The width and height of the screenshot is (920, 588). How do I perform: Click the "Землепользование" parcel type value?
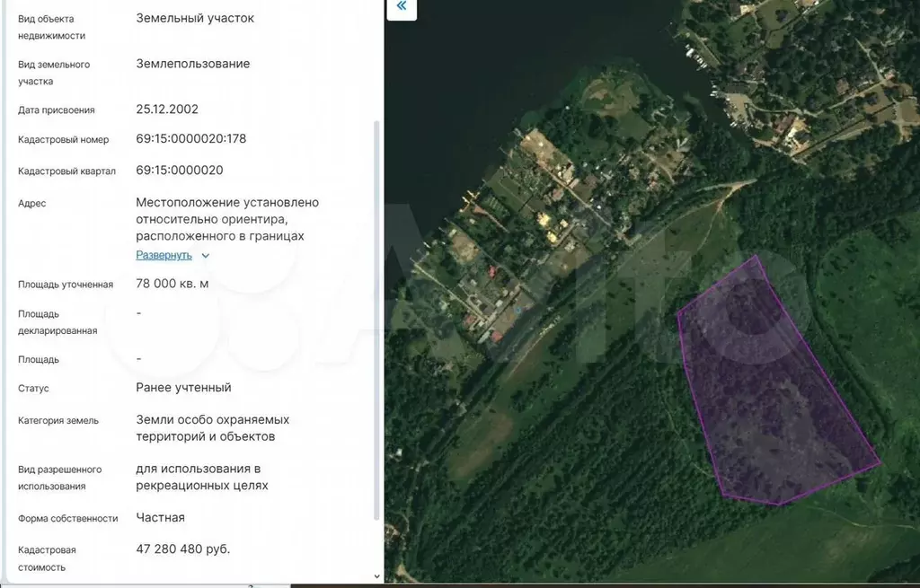tap(193, 64)
